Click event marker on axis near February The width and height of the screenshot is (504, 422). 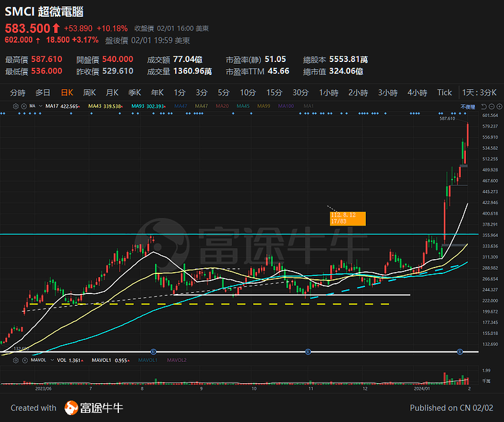pos(460,352)
